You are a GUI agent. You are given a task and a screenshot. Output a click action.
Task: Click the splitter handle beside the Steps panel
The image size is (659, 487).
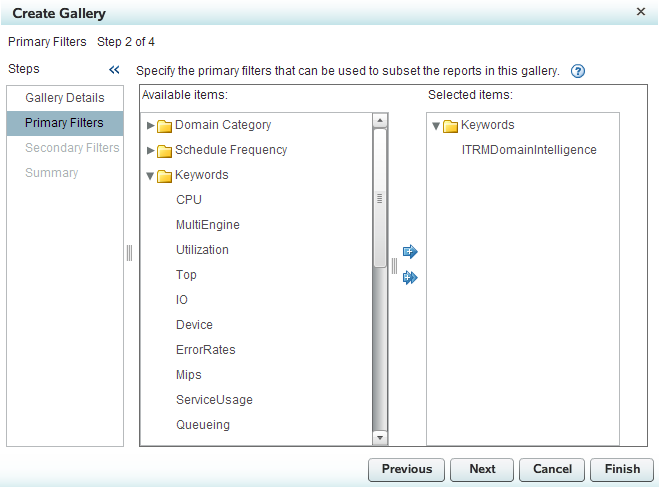click(x=129, y=253)
